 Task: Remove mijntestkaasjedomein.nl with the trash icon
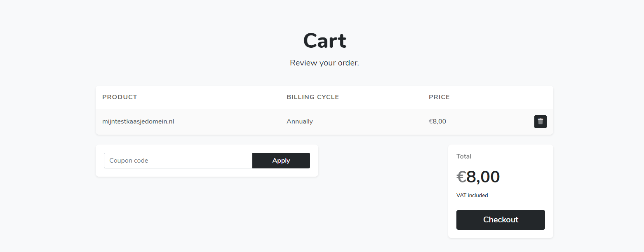[x=540, y=121]
